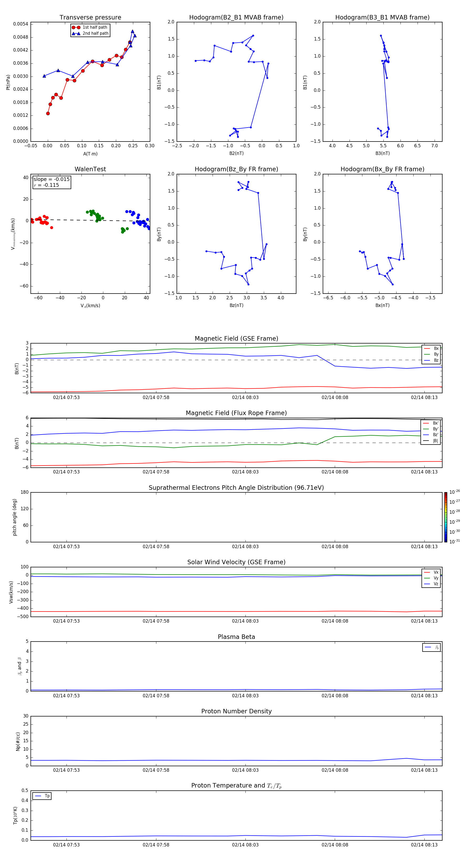Image resolution: width=473 pixels, height=868 pixels.
Task: Click the By' entry in Flux Rope legend
Action: (x=431, y=429)
